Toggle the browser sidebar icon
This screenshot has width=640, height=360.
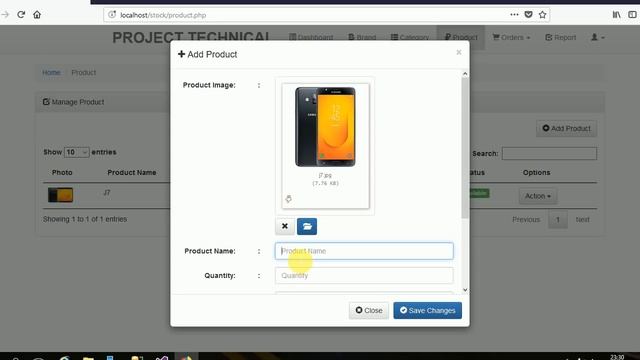(x=632, y=15)
